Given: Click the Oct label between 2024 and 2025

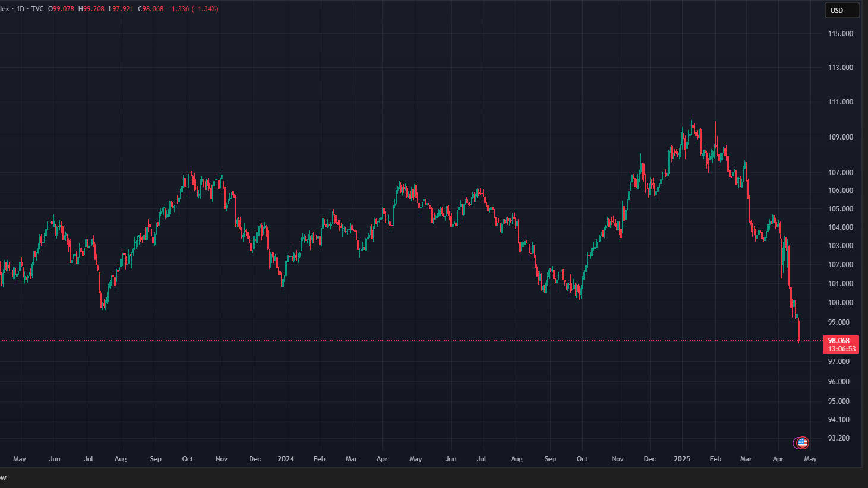Looking at the screenshot, I should coord(582,459).
